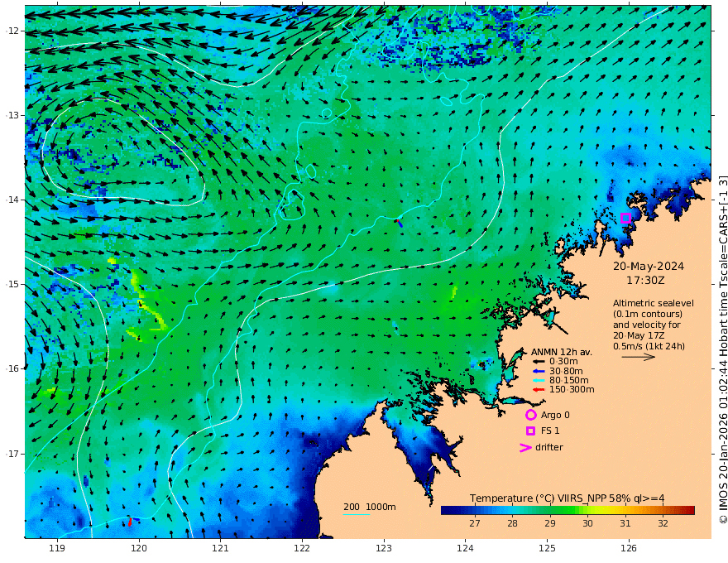Click colorbar tick label 27

pos(475,523)
